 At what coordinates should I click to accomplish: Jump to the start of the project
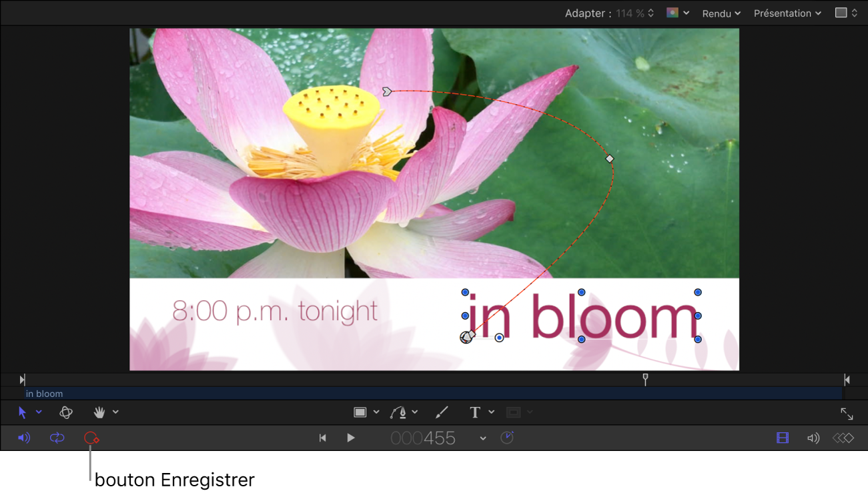coord(323,438)
